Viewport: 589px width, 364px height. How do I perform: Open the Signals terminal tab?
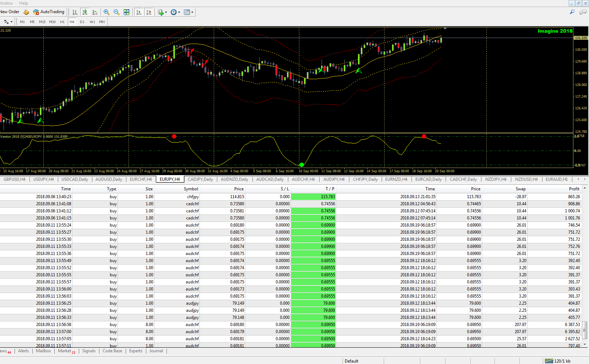pyautogui.click(x=89, y=351)
